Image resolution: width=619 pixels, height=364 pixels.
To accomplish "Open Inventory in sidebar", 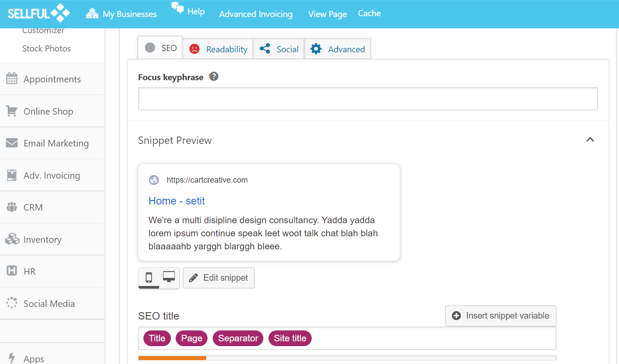I will point(52,239).
